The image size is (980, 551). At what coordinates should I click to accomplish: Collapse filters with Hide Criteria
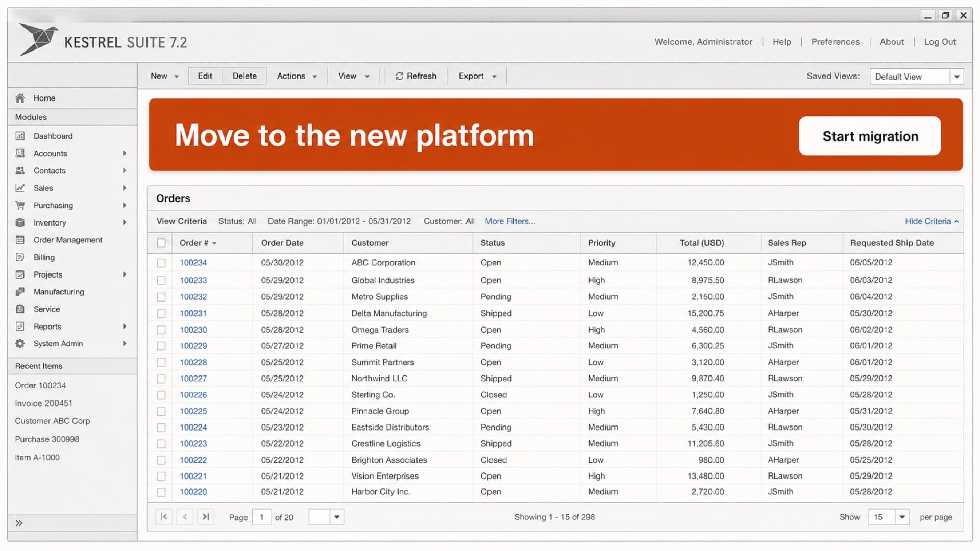click(x=932, y=221)
